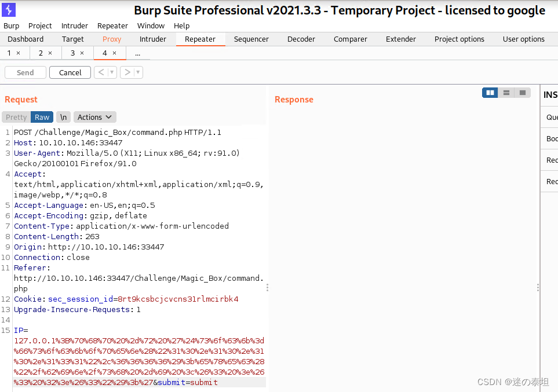
Task: Open the forward history dropdown arrow
Action: [x=138, y=72]
